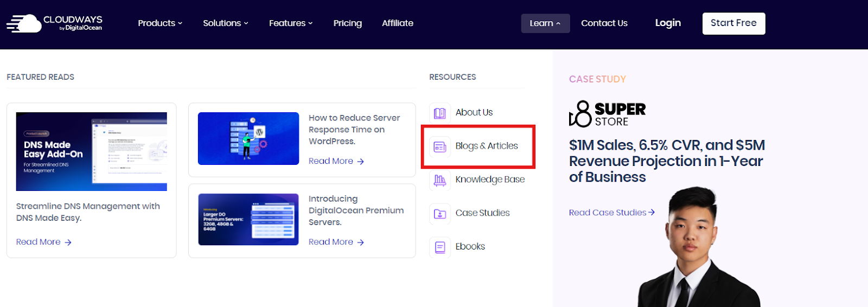This screenshot has height=307, width=868.
Task: Go to Contact Us
Action: 604,23
